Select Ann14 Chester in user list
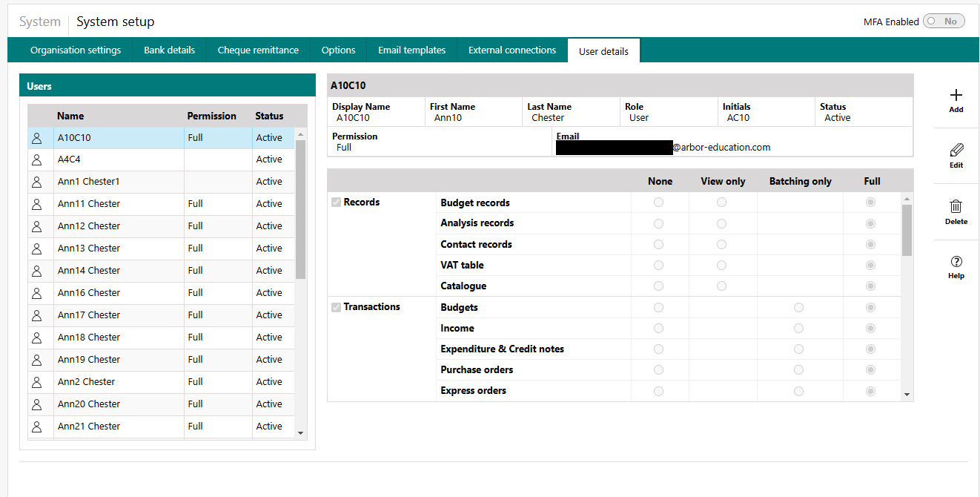 (x=89, y=271)
